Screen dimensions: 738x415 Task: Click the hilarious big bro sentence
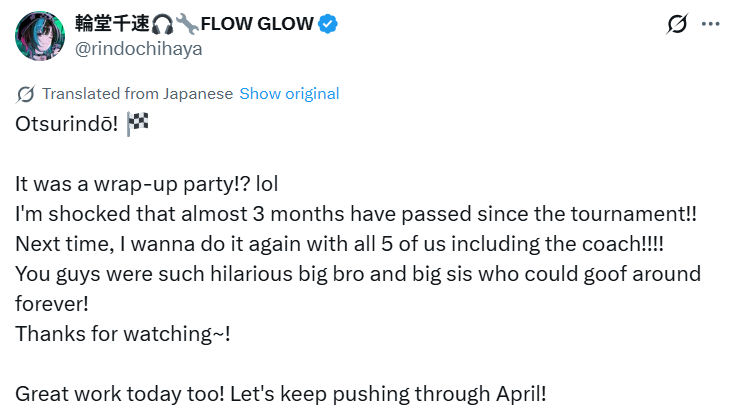(x=358, y=289)
